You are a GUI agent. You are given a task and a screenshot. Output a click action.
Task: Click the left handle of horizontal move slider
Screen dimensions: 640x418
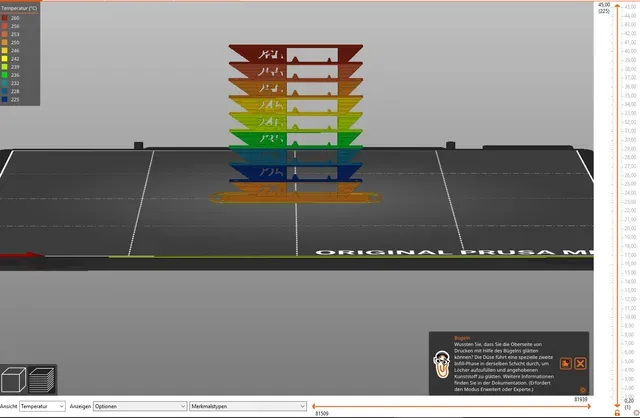tap(313, 406)
